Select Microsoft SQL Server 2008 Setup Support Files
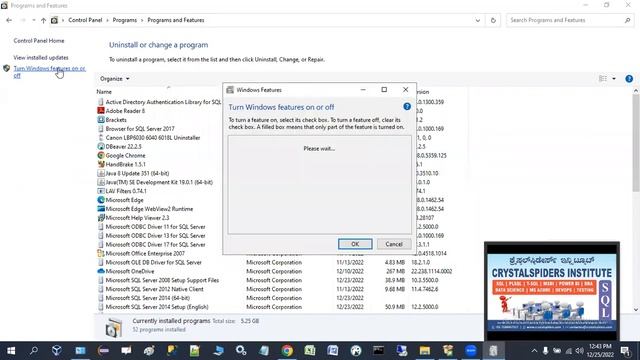This screenshot has width=640, height=360. [162, 280]
